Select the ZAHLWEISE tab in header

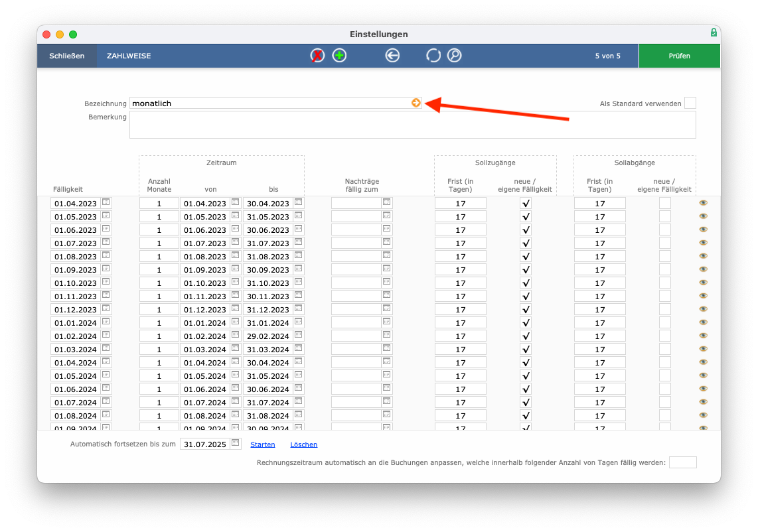(x=129, y=56)
